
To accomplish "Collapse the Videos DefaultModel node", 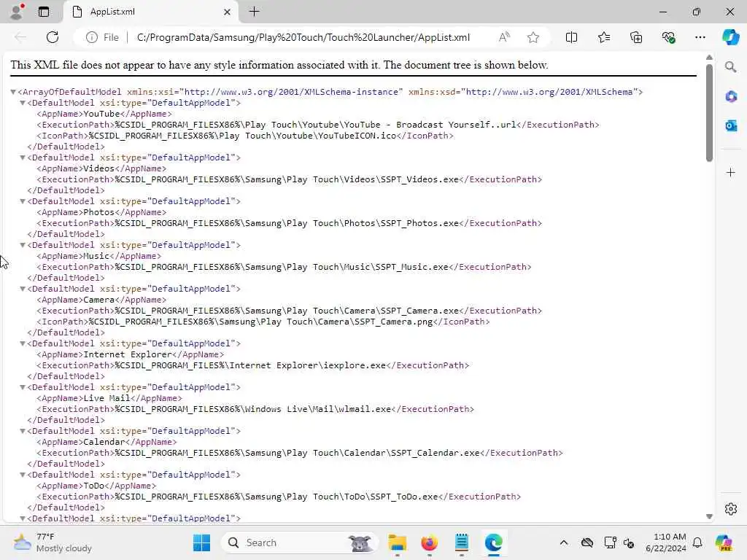I will (23, 157).
